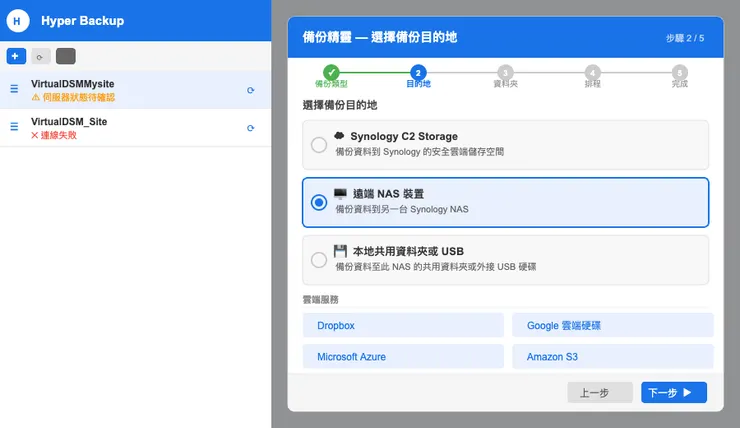
Task: Click the monitor icon next to 遠端 NAS 裝置
Action: click(x=340, y=193)
